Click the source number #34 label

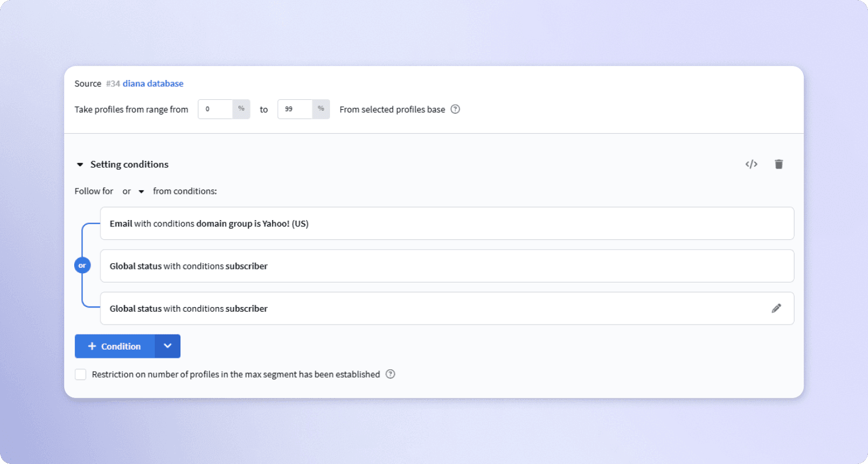point(113,83)
